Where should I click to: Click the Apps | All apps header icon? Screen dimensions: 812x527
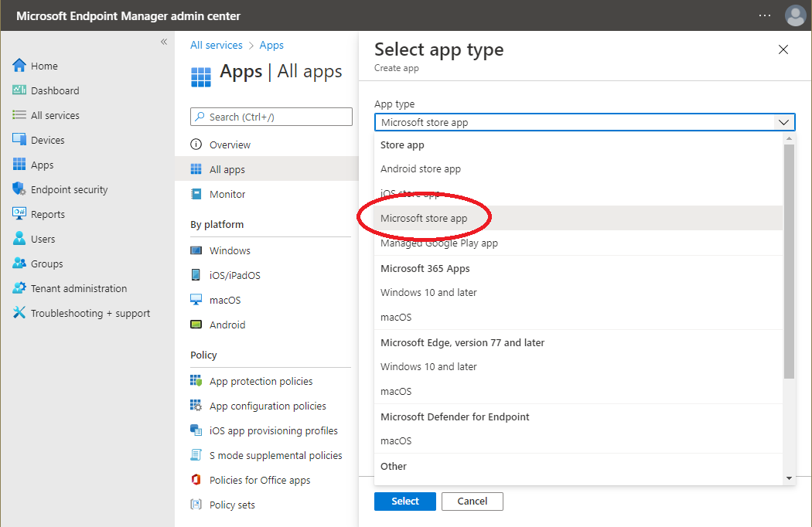(201, 76)
